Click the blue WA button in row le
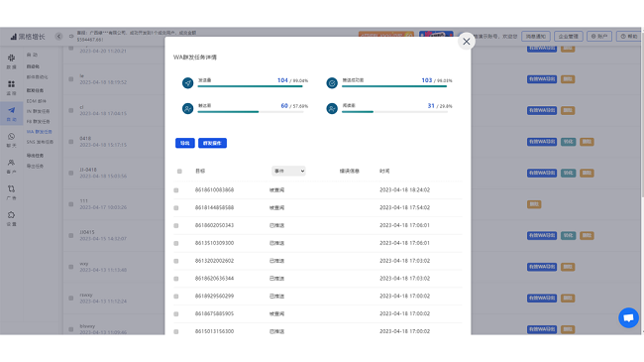Screen dimensions: 644x362 tap(542, 79)
